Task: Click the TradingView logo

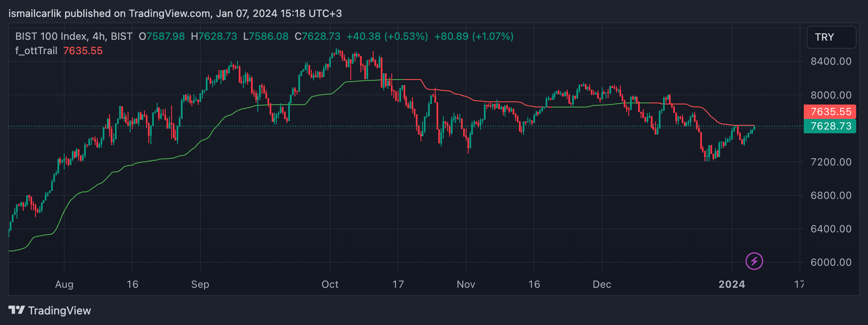Action: coord(49,311)
